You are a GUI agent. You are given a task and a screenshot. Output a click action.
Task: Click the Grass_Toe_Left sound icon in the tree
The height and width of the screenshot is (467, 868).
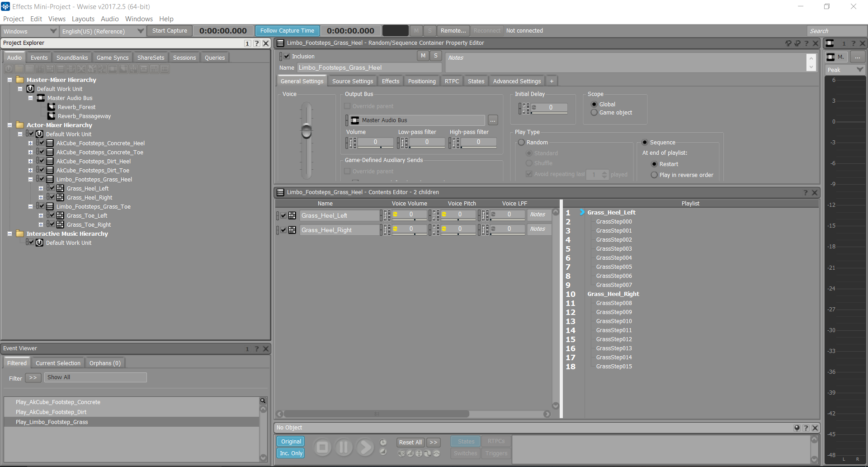[x=60, y=215]
